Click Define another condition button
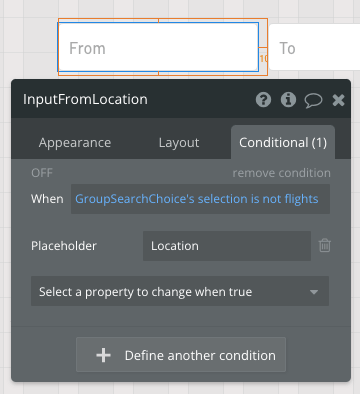This screenshot has height=394, width=360. pos(181,355)
